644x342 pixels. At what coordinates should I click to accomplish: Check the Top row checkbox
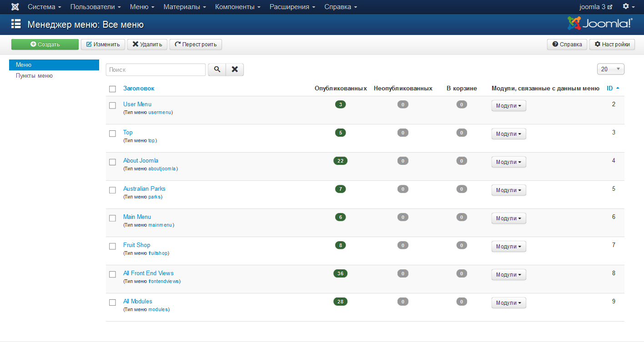coord(112,134)
